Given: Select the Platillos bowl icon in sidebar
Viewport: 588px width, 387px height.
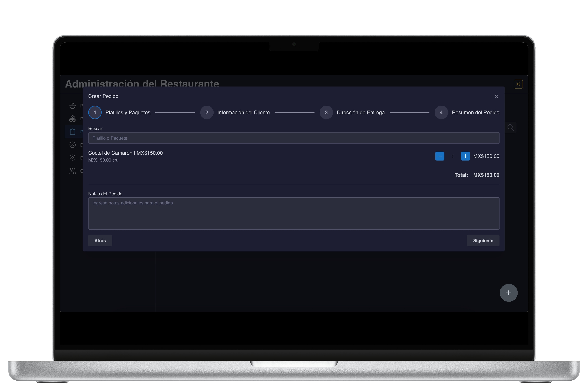Looking at the screenshot, I should tap(72, 105).
